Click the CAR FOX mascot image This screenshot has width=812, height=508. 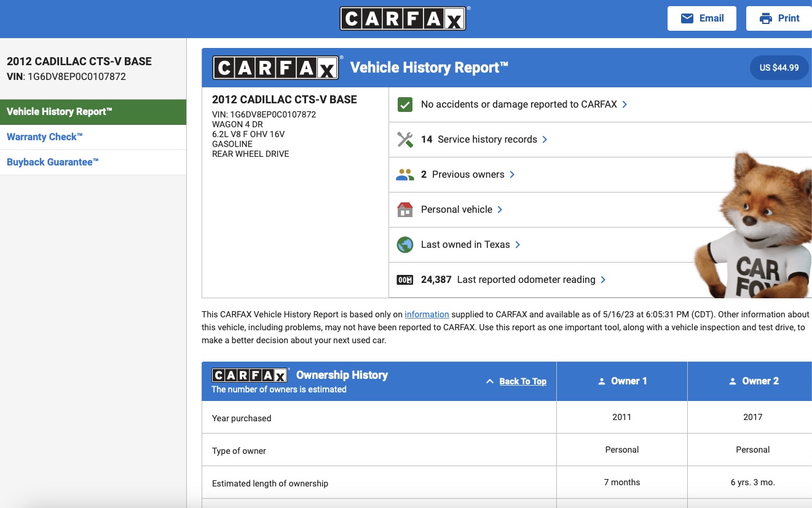[754, 224]
